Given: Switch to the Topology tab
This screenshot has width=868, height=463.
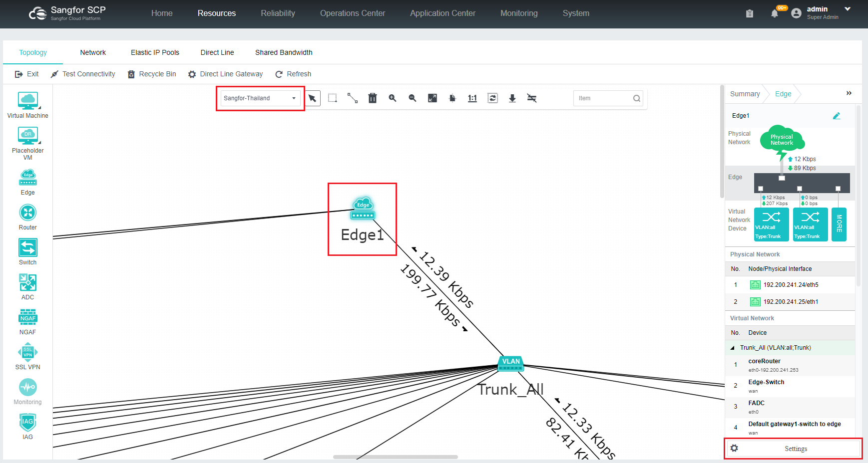Looking at the screenshot, I should pos(33,52).
